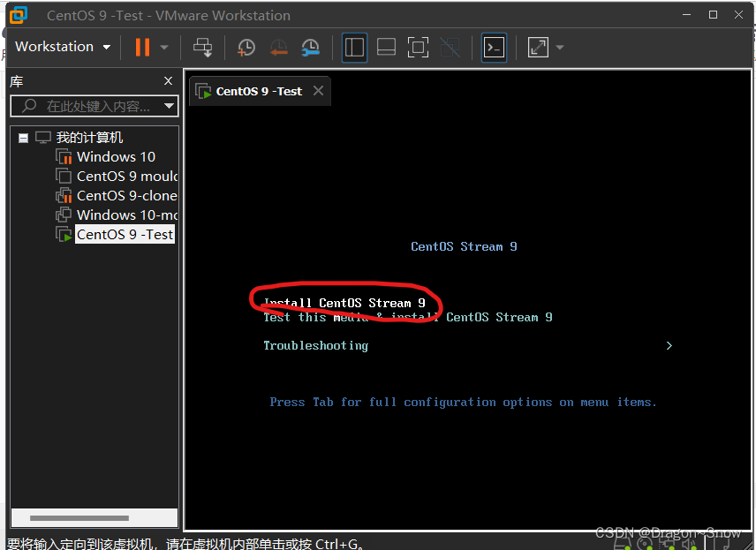Click the CentOS 9-clone VM icon

64,195
